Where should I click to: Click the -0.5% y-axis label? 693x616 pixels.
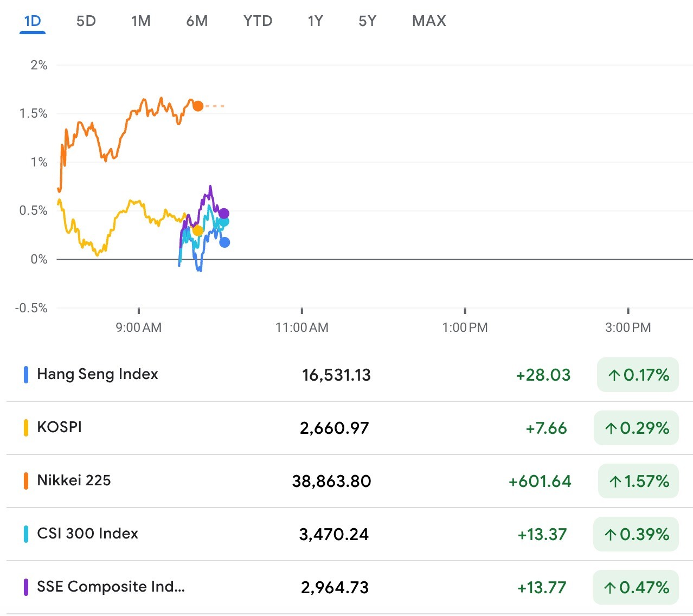coord(31,308)
